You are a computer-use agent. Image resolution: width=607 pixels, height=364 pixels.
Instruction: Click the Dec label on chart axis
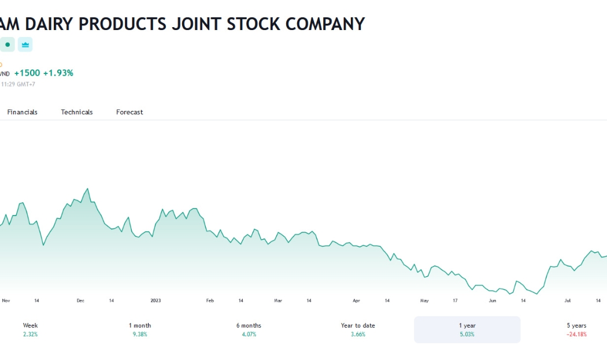[80, 300]
